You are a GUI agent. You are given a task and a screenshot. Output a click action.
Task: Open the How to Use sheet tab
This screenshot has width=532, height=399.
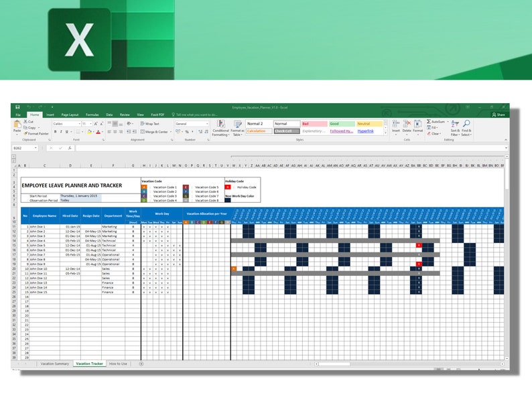point(118,364)
